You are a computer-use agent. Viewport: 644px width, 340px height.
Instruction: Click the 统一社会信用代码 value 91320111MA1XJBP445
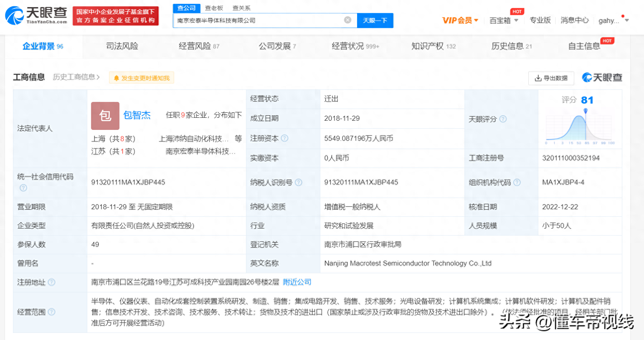pos(128,183)
